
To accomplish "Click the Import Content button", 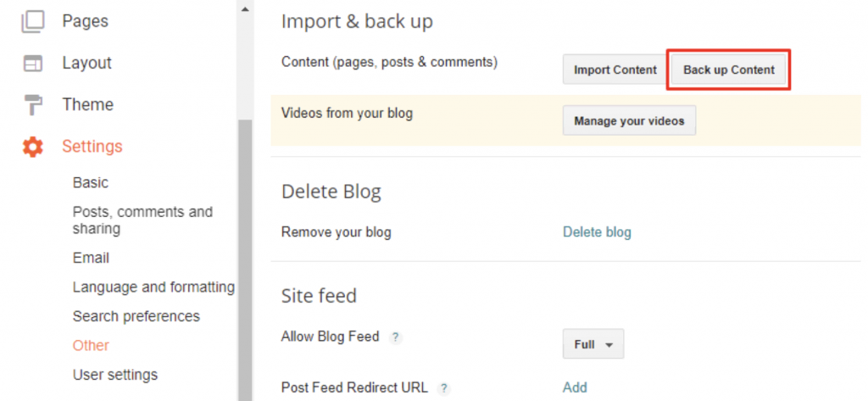I will point(615,70).
